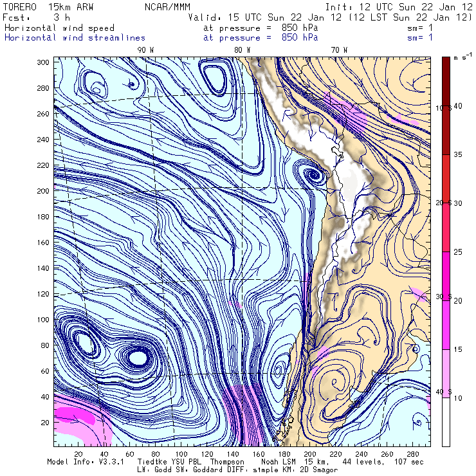The width and height of the screenshot is (476, 476).
Task: Pick the colorbar segment between 15 and 20
Action: 446,325
